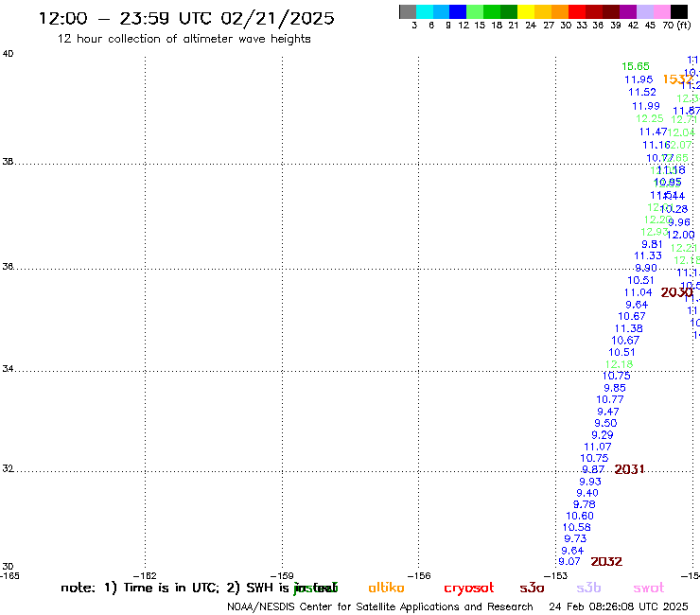The width and height of the screenshot is (700, 615).
Task: Select the 11.33 wave height value
Action: 648,255
